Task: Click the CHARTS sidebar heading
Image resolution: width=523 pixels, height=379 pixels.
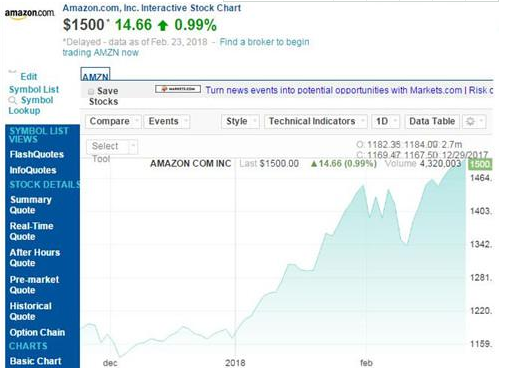Action: tap(28, 346)
